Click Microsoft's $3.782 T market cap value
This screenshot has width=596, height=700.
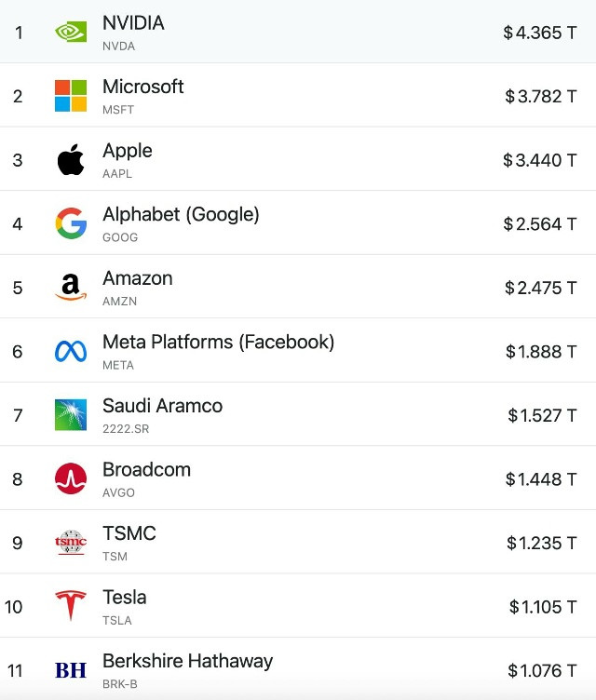(x=541, y=97)
